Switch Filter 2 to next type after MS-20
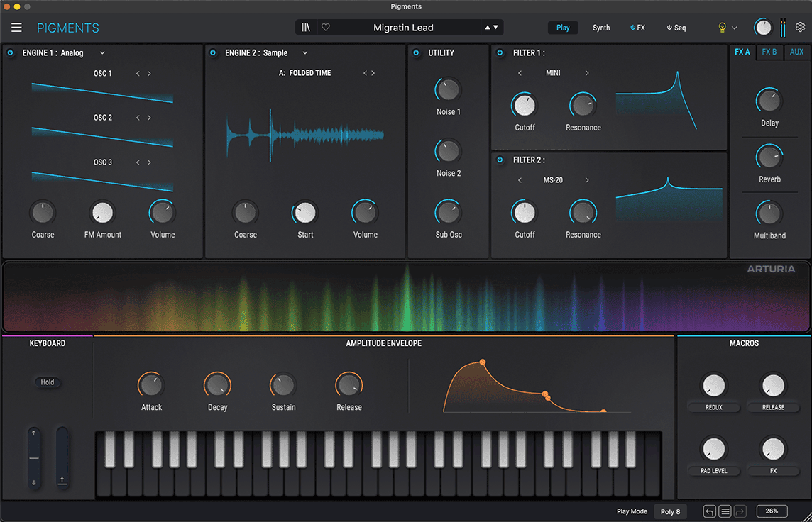812x522 pixels. (587, 180)
